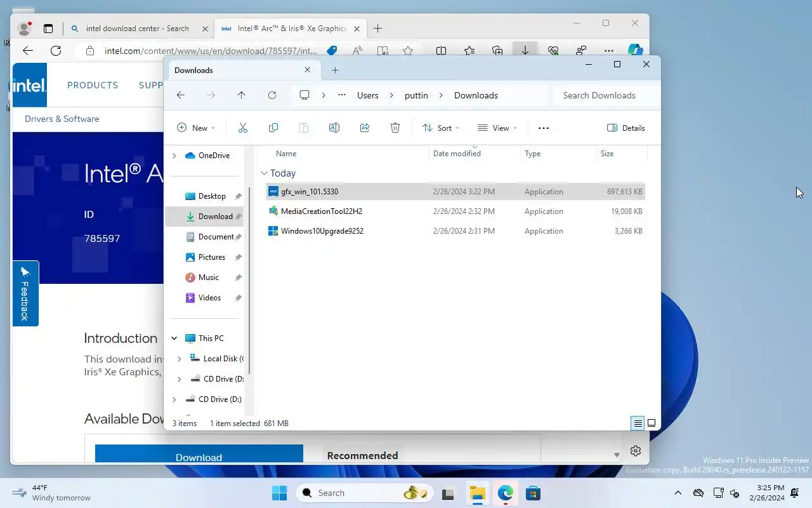Add a new tab in File Explorer
Viewport: 812px width, 508px height.
(x=336, y=70)
